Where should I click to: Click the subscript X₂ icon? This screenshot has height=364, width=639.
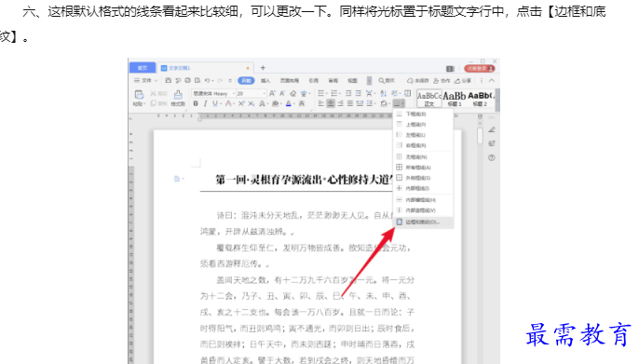[252, 104]
